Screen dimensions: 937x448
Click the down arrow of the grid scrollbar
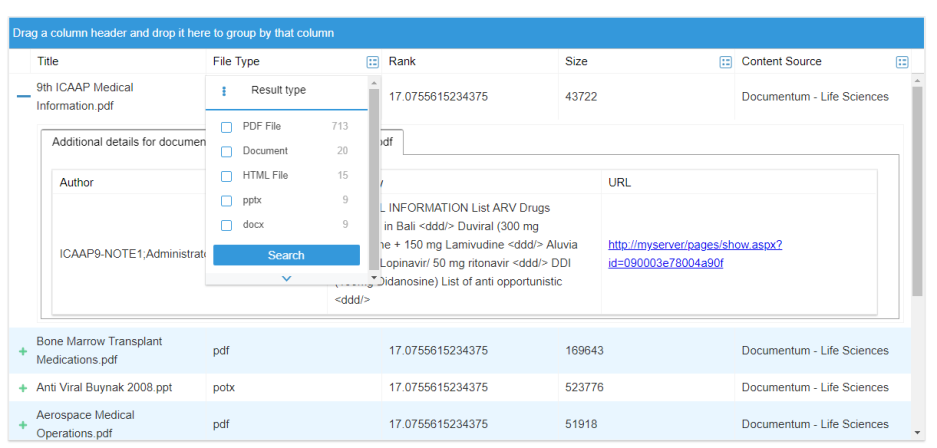coord(918,432)
